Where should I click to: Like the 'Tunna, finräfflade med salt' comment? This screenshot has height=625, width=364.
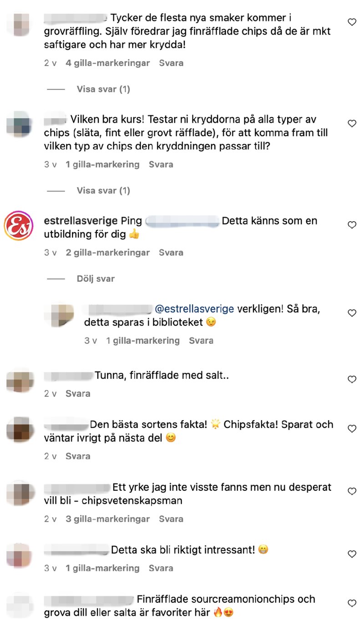(x=352, y=379)
